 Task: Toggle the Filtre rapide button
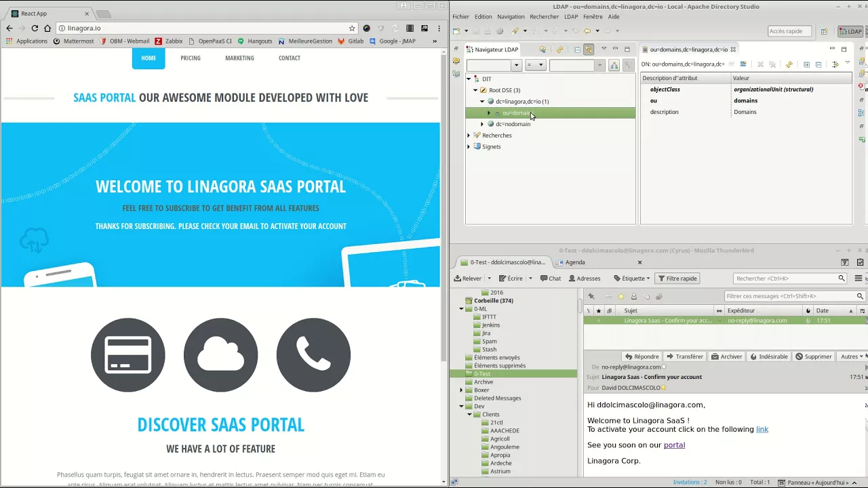pyautogui.click(x=677, y=279)
